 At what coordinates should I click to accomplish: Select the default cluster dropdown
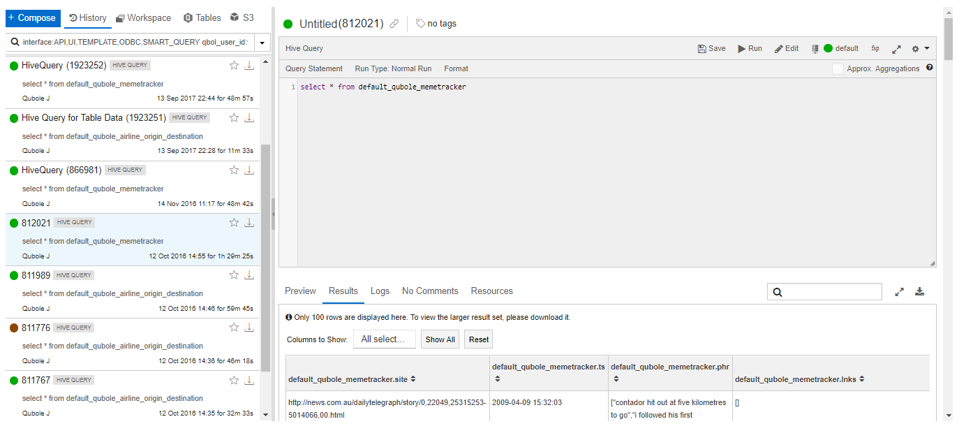(841, 49)
